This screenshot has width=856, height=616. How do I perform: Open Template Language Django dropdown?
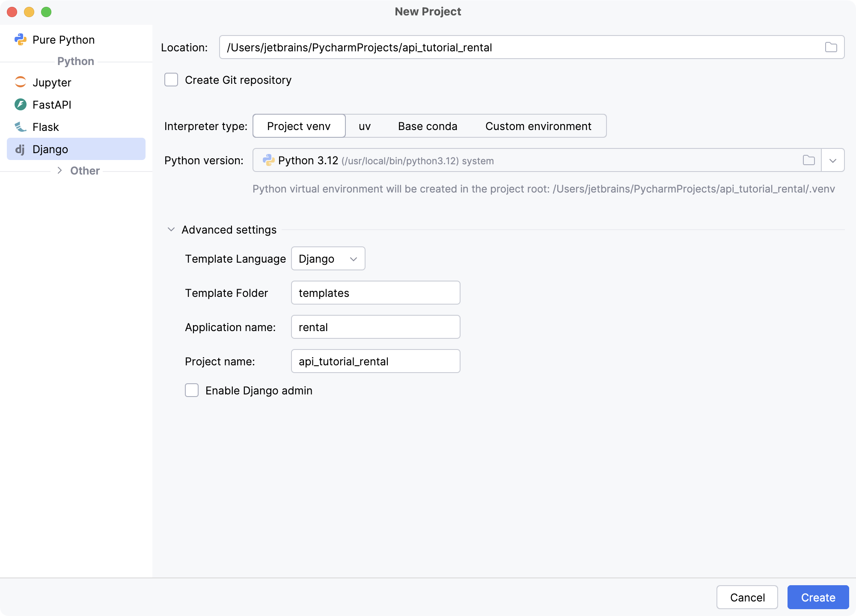[x=328, y=259]
